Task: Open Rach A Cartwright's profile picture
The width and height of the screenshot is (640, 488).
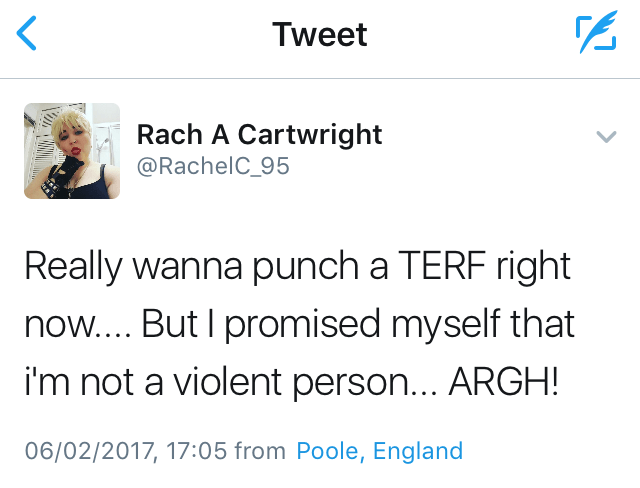Action: 71,151
